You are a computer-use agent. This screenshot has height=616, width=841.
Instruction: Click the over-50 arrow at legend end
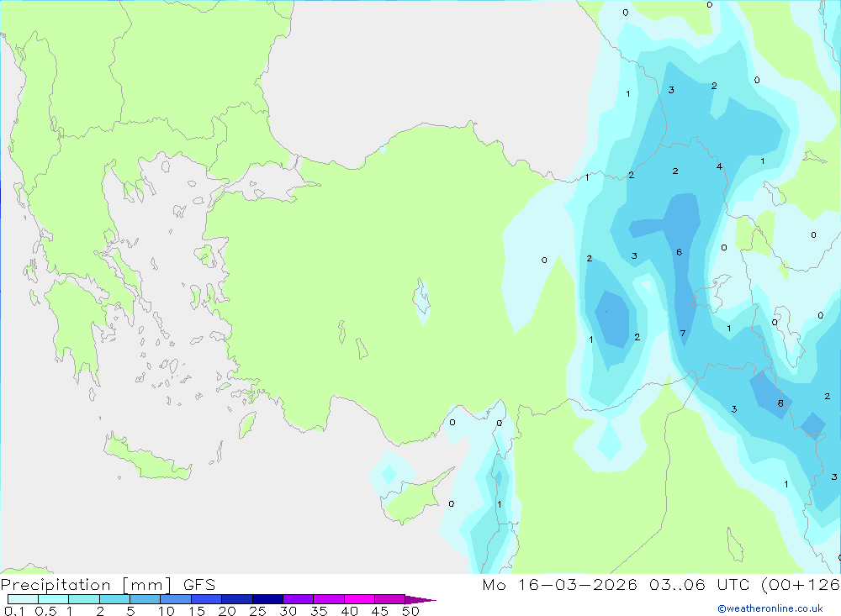coord(420,599)
